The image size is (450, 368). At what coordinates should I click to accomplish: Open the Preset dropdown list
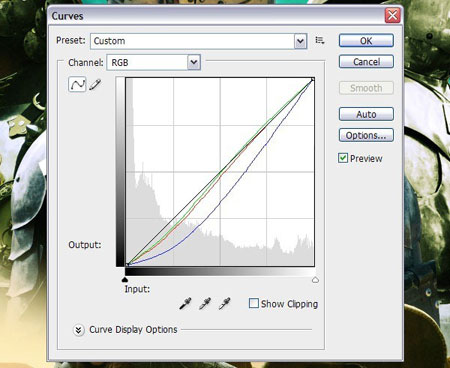click(300, 41)
